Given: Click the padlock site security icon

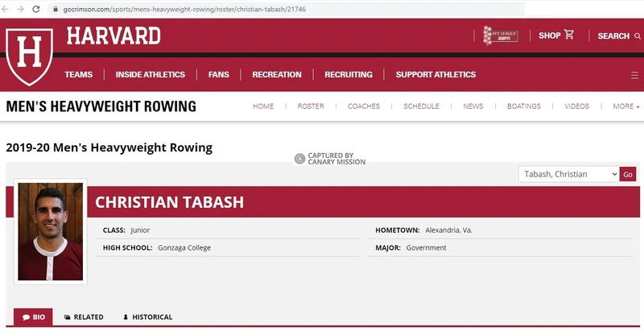Looking at the screenshot, I should click(56, 9).
